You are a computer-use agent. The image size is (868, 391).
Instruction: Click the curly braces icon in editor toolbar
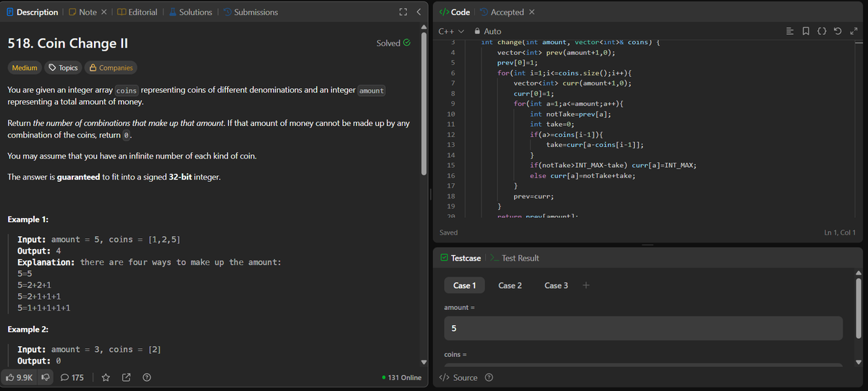point(822,31)
